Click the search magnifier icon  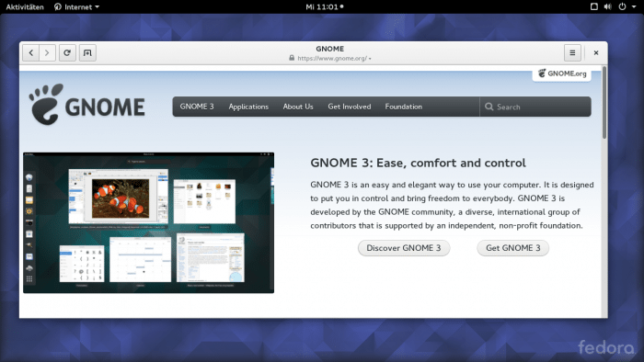pyautogui.click(x=489, y=107)
